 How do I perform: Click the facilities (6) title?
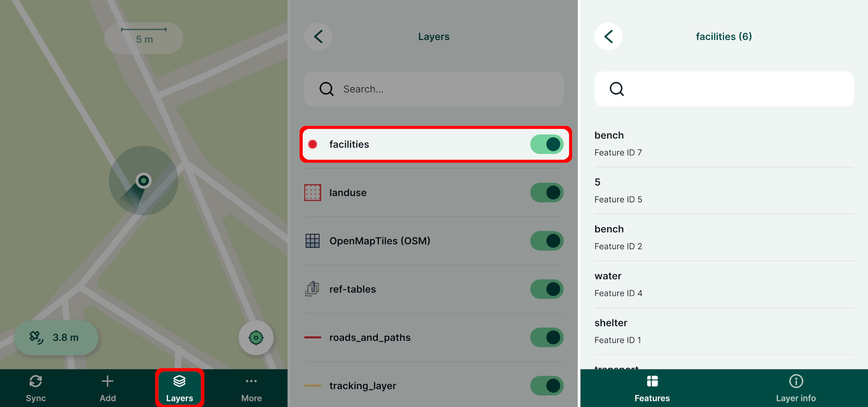tap(724, 37)
